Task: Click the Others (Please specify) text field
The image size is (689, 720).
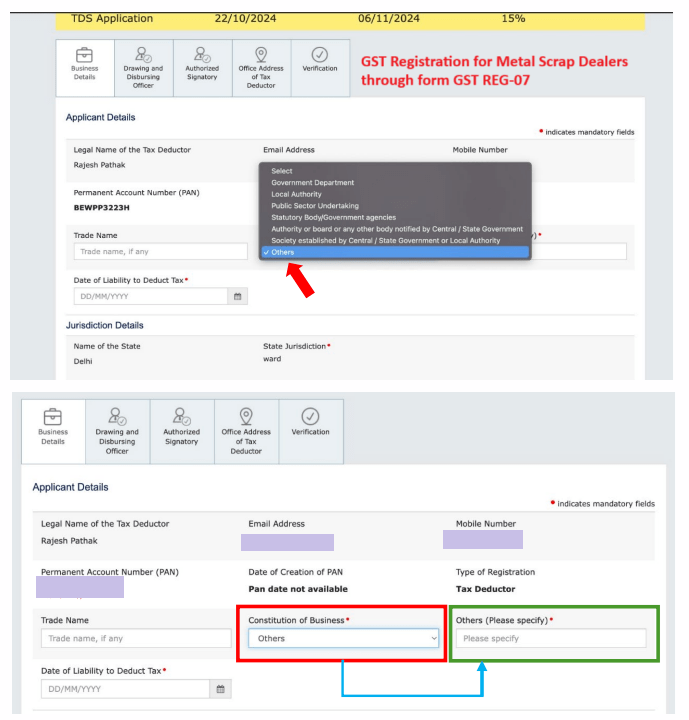Action: point(551,638)
